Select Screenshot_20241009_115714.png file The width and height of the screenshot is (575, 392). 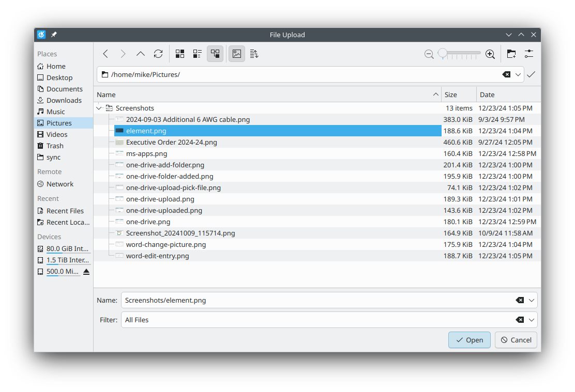317,233
